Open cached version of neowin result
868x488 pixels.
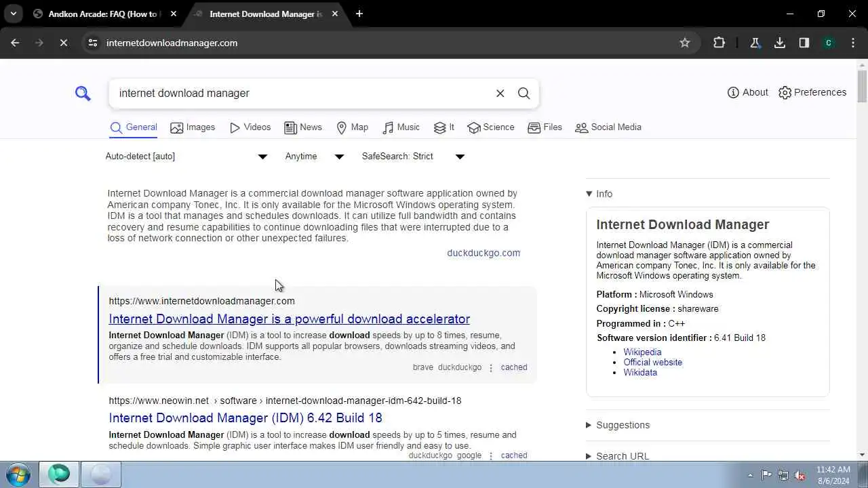coord(514,455)
